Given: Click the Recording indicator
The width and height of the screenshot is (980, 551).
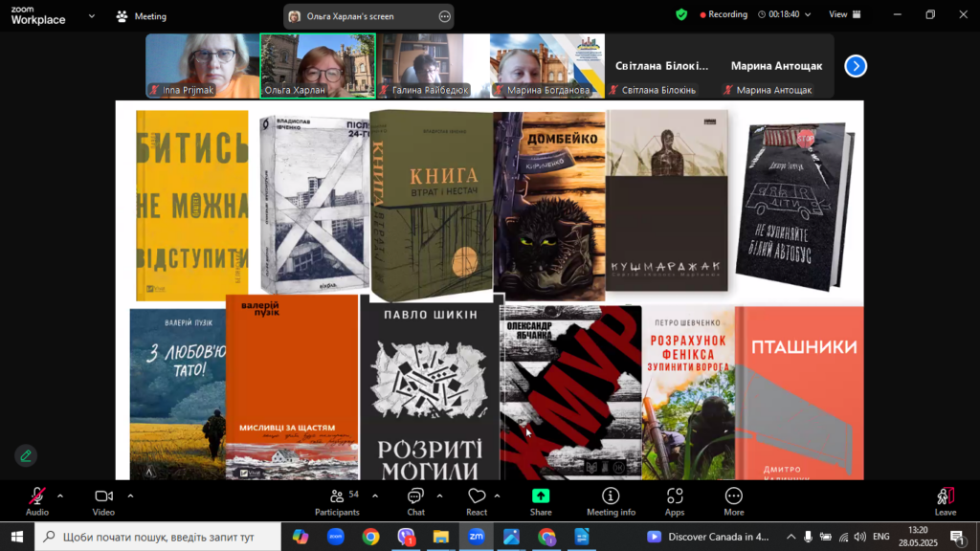Looking at the screenshot, I should (x=724, y=14).
